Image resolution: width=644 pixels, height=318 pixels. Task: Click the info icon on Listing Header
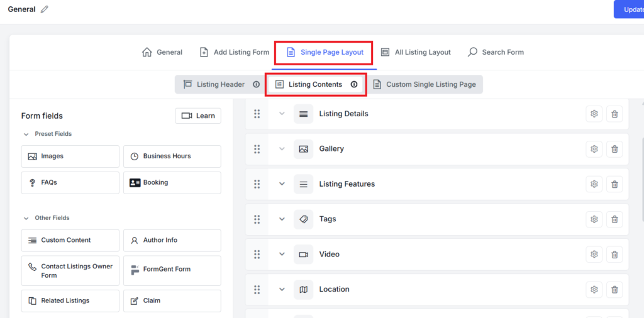pos(256,84)
